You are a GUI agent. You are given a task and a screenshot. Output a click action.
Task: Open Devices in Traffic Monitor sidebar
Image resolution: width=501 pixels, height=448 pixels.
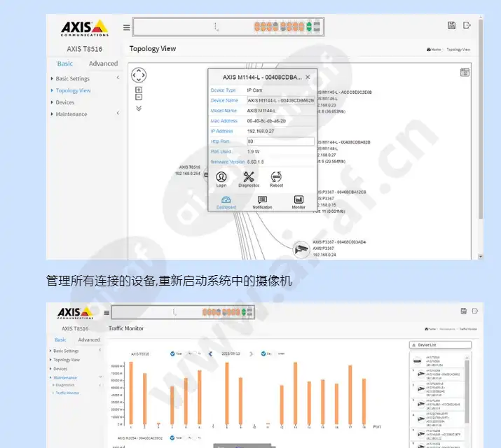point(60,369)
